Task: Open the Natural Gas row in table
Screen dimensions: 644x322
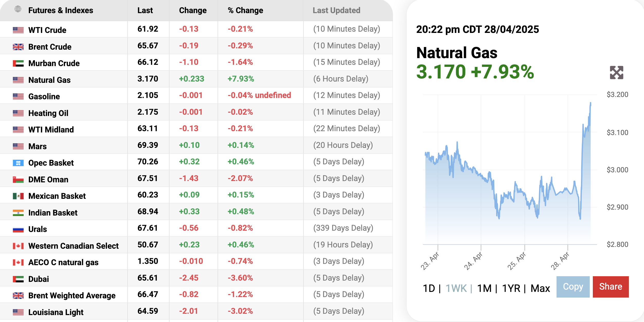Action: pos(49,80)
